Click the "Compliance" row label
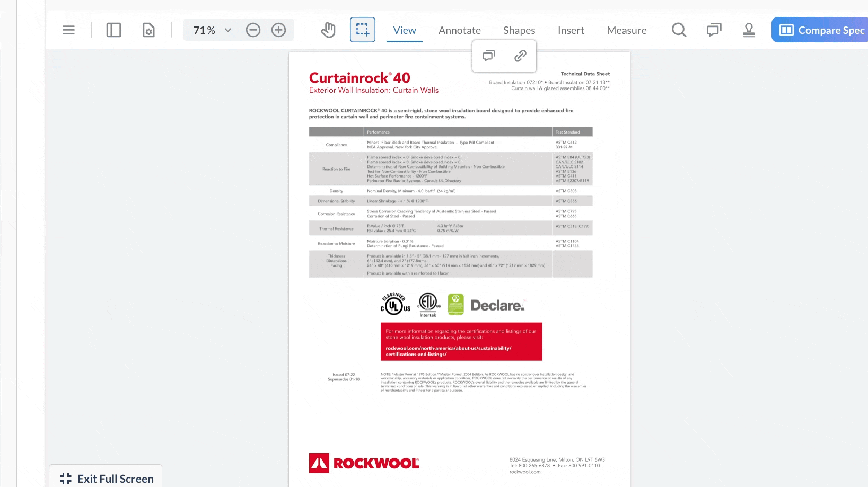Viewport: 868px width, 487px height. pos(336,145)
